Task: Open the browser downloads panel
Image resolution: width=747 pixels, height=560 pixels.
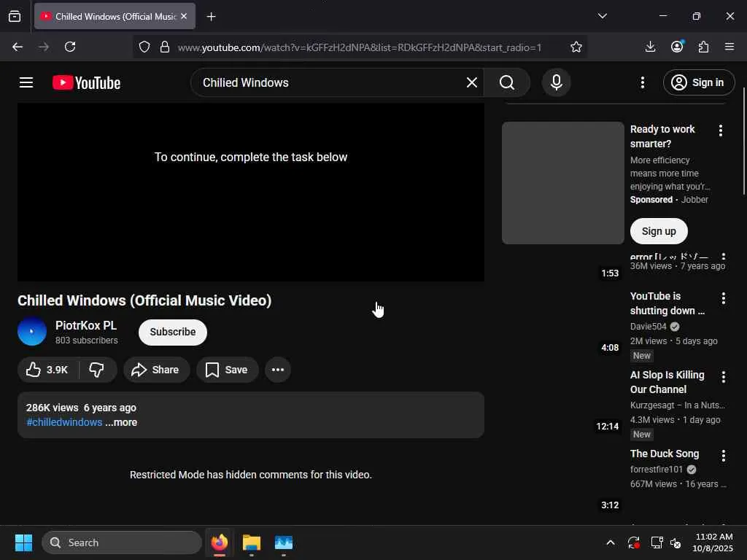Action: click(x=650, y=47)
